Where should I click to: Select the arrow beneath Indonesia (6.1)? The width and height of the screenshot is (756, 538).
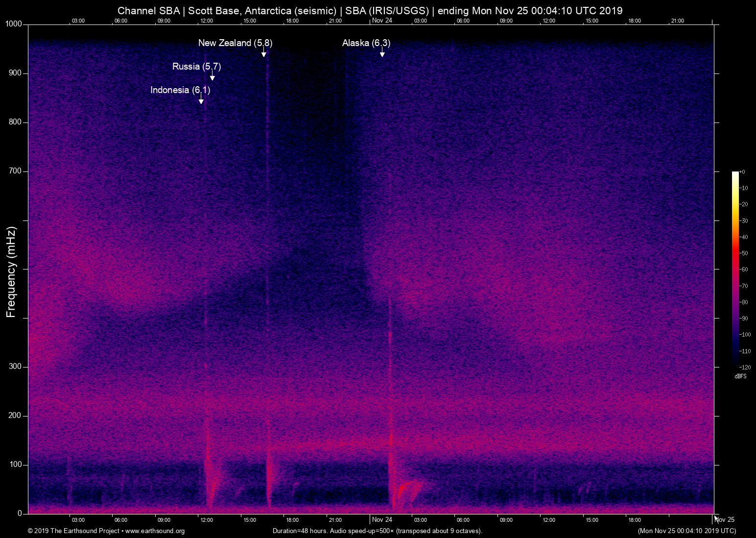tap(201, 99)
